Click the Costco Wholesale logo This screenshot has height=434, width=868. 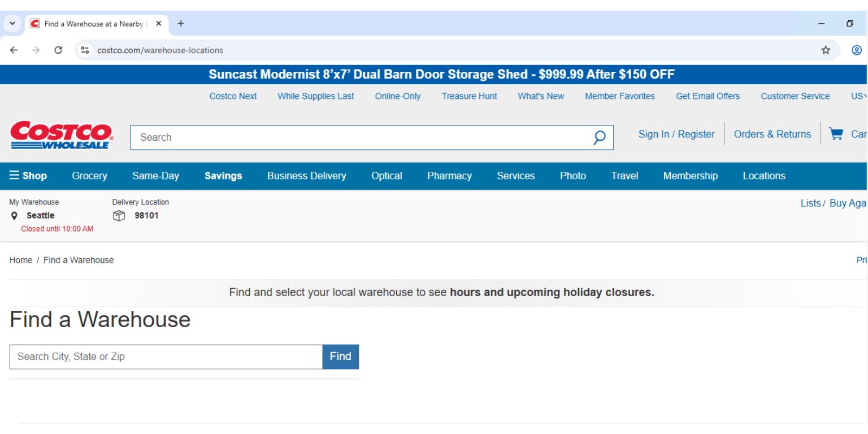pos(62,136)
